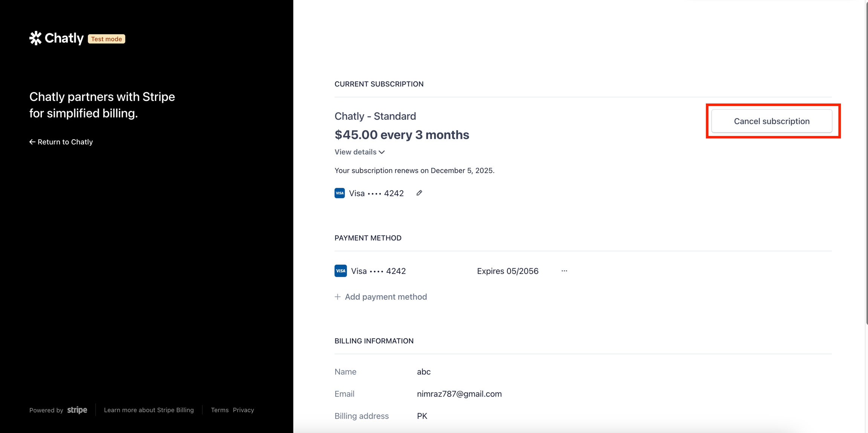Click the plus icon for Add payment method
This screenshot has height=433, width=868.
coord(338,297)
